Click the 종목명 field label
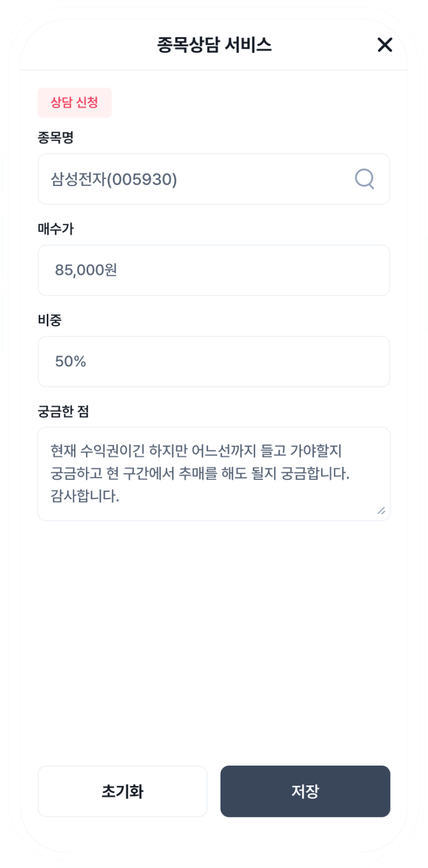Viewport: 428px width, 868px height. 56,138
